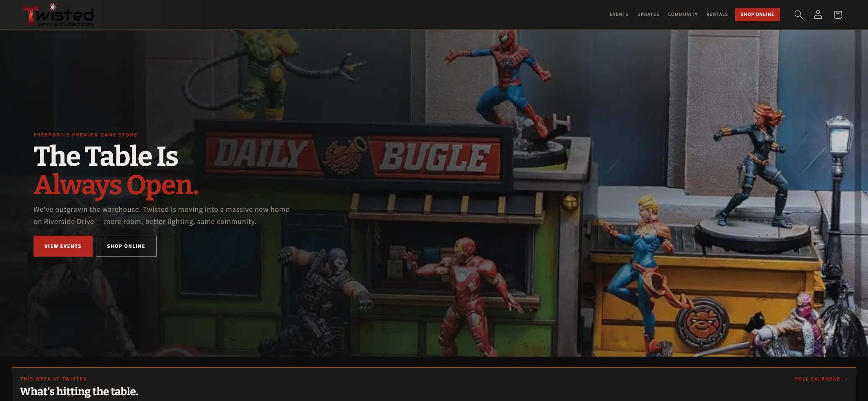Click the Twisted Games logo
Viewport: 868px width, 401px height.
point(58,15)
